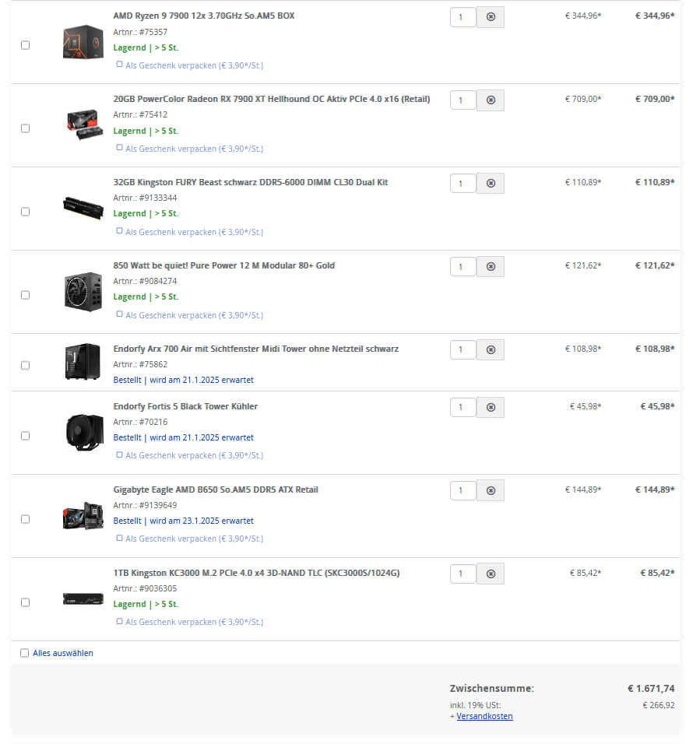Open the Versandkosten link
This screenshot has height=744, width=700.
(x=484, y=716)
